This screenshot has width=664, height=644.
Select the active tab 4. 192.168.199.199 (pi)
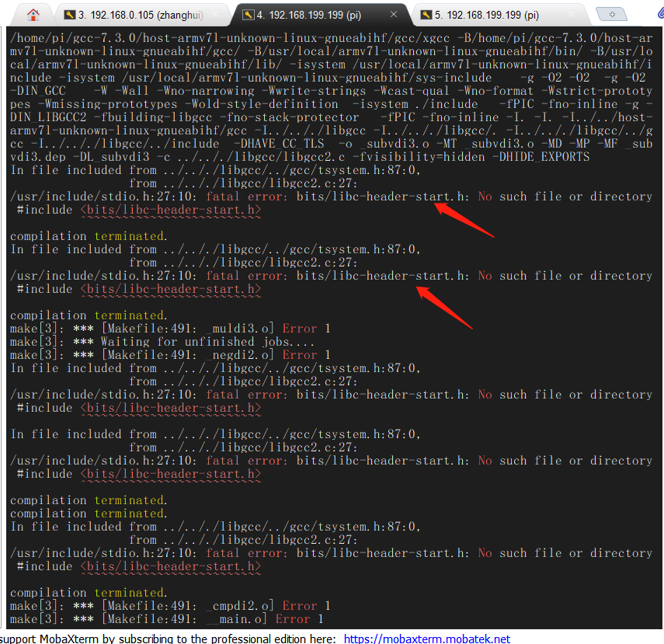pos(320,16)
